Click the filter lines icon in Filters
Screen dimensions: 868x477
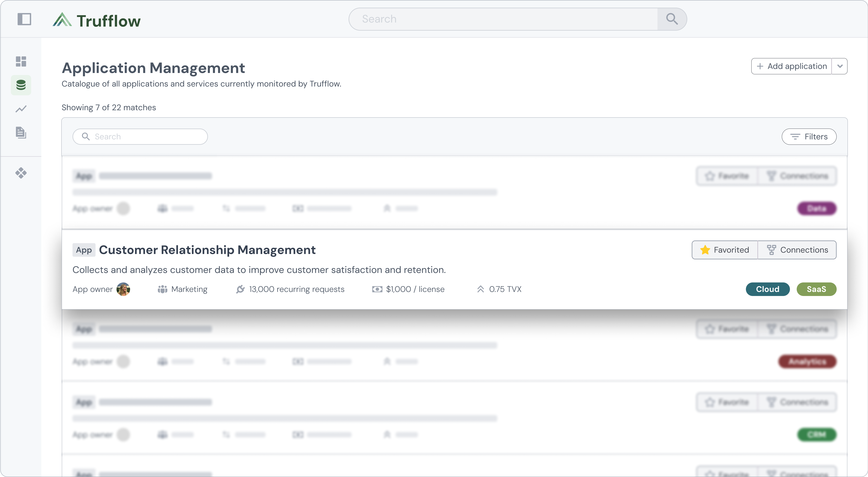[x=795, y=136]
